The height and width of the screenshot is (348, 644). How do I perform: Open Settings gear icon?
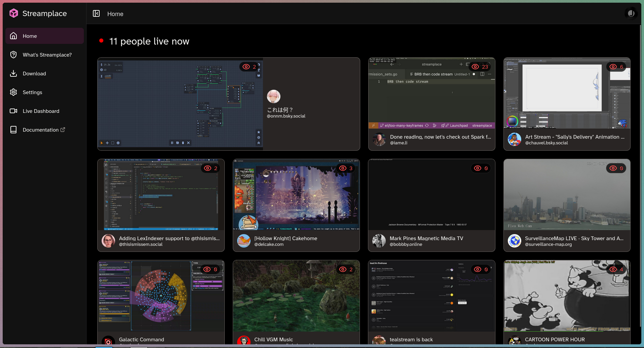[13, 92]
